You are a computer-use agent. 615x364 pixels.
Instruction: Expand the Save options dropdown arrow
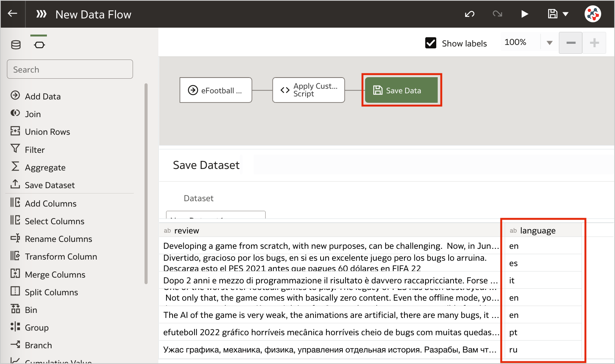point(565,14)
